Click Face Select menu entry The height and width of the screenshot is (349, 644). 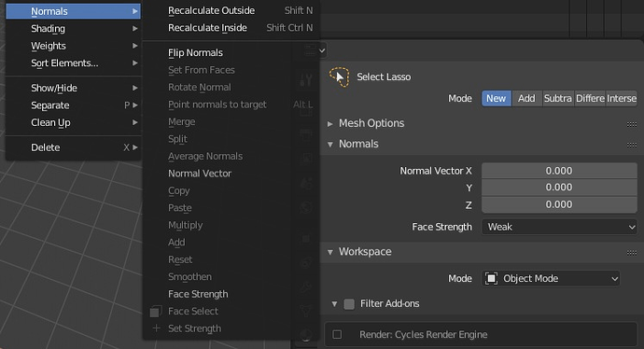click(x=231, y=312)
